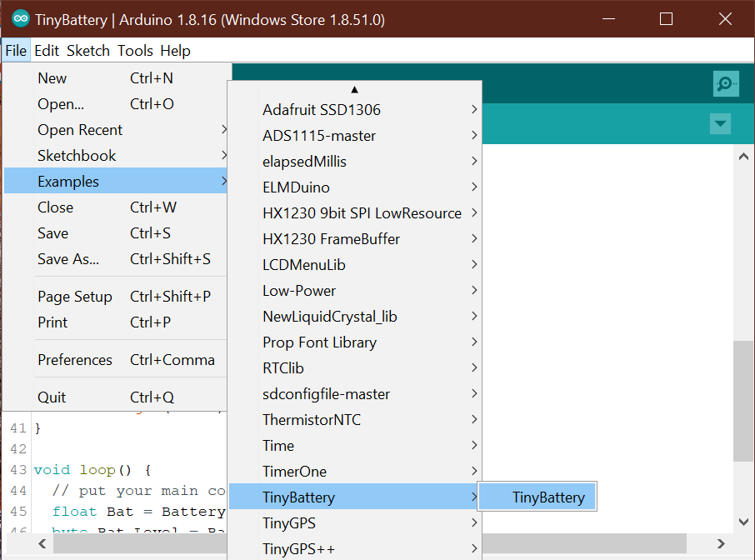Expand HX1230 9bit SPI LowResource examples

(355, 213)
